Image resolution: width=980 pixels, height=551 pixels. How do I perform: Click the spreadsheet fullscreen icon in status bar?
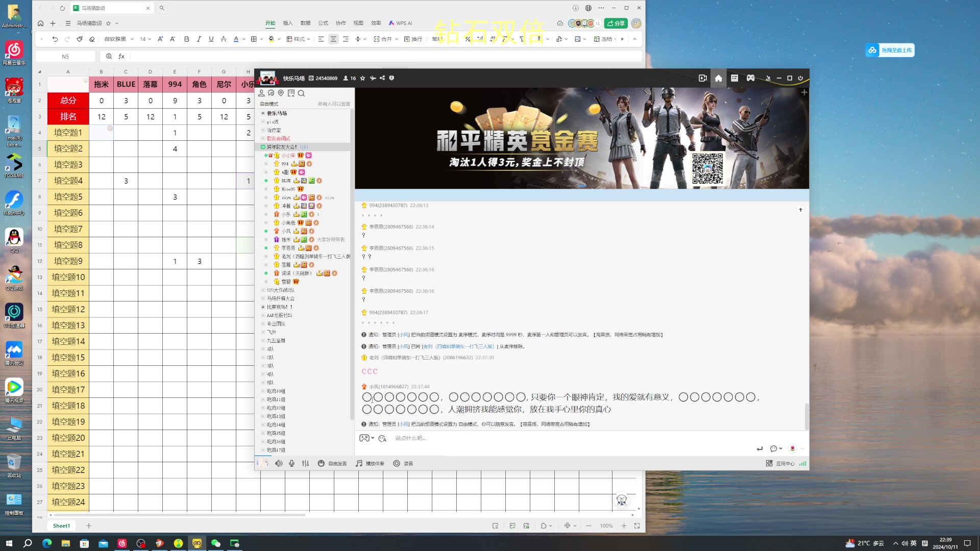pyautogui.click(x=637, y=525)
